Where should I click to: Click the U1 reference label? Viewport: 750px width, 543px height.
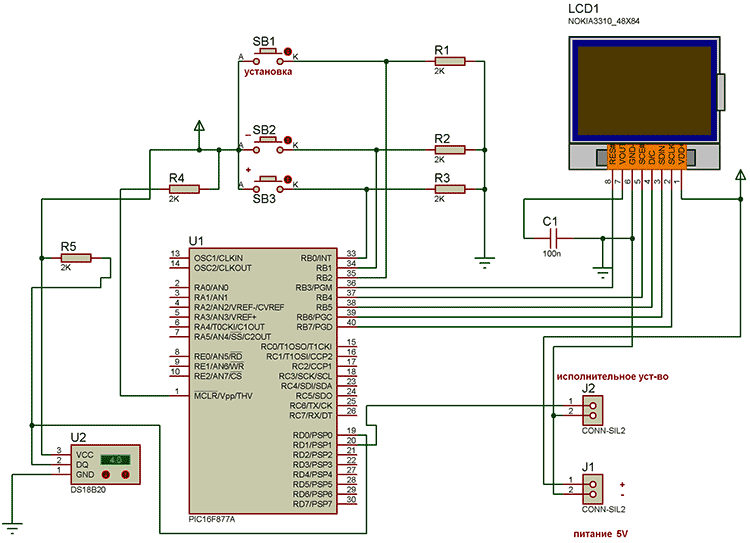(196, 241)
